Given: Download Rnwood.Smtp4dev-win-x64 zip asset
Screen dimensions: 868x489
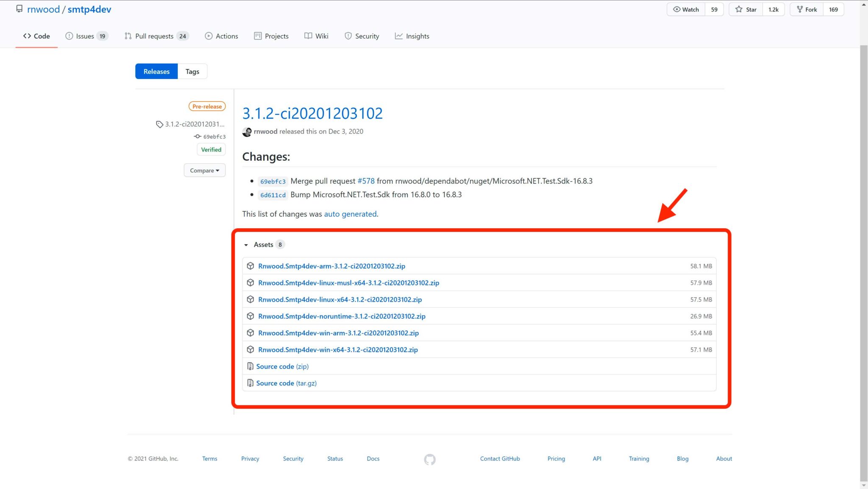Looking at the screenshot, I should (x=338, y=349).
